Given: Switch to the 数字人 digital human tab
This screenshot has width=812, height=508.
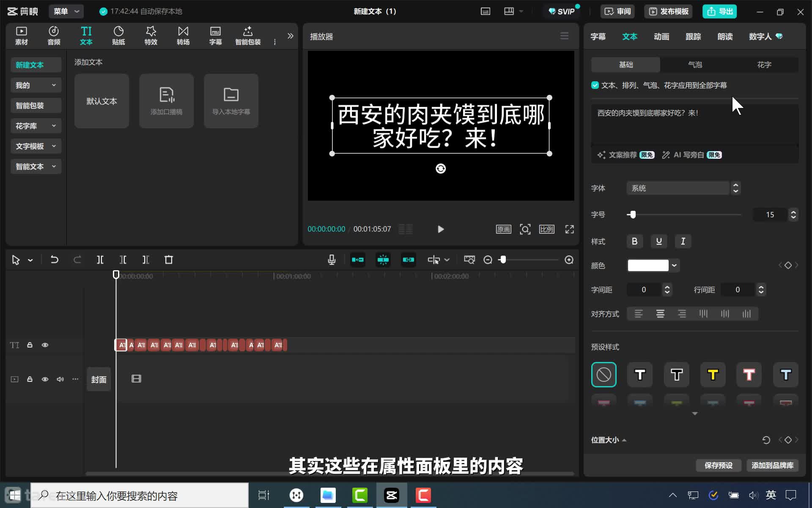Looking at the screenshot, I should (765, 37).
